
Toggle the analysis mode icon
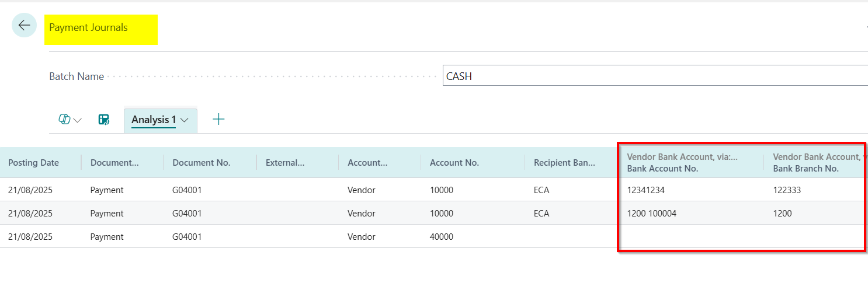point(104,120)
